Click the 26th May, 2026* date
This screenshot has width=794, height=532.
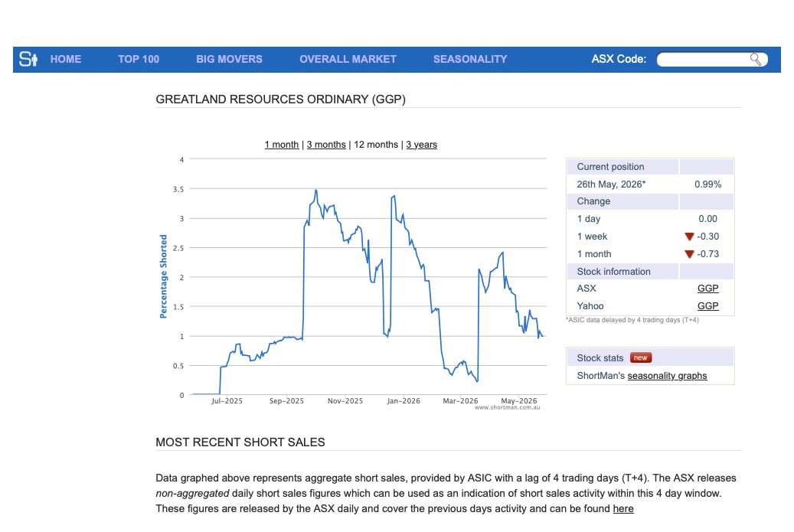pos(611,184)
